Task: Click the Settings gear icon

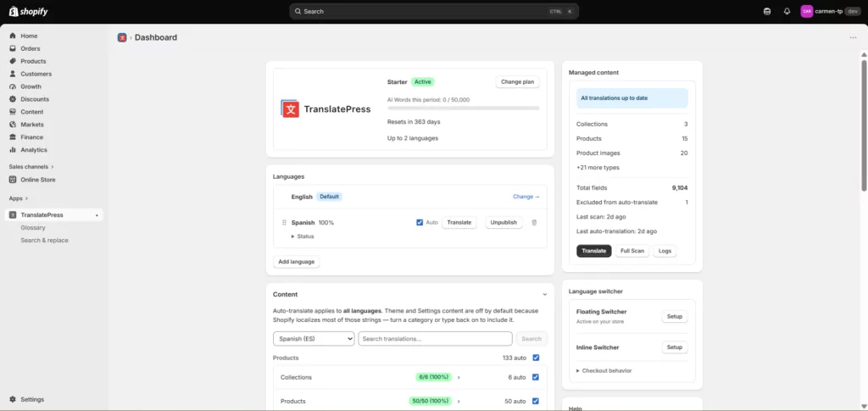Action: (x=13, y=399)
